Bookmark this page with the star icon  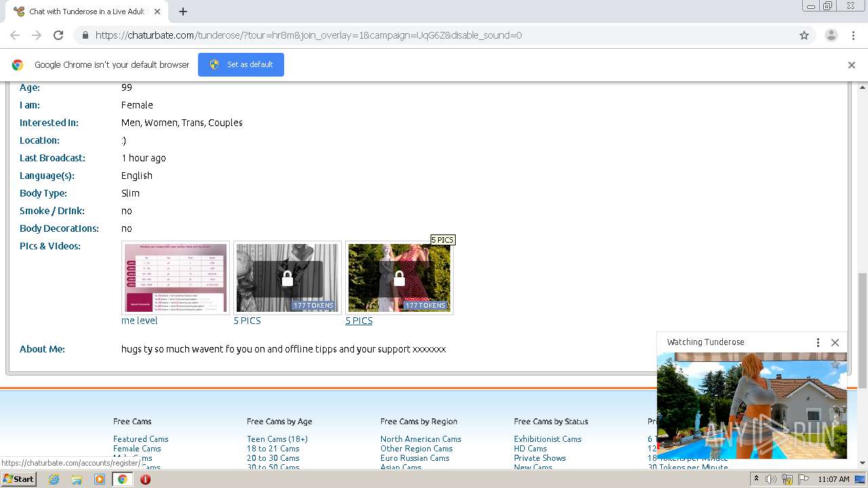pyautogui.click(x=804, y=35)
